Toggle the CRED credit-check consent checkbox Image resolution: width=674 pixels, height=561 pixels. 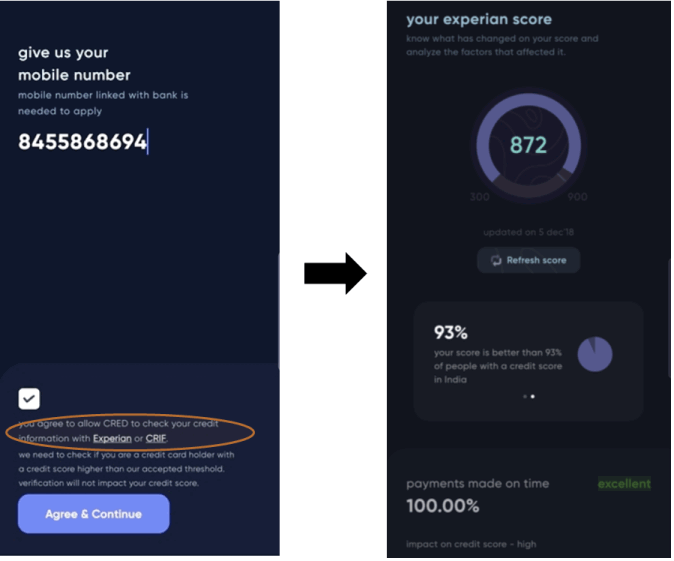pyautogui.click(x=29, y=399)
